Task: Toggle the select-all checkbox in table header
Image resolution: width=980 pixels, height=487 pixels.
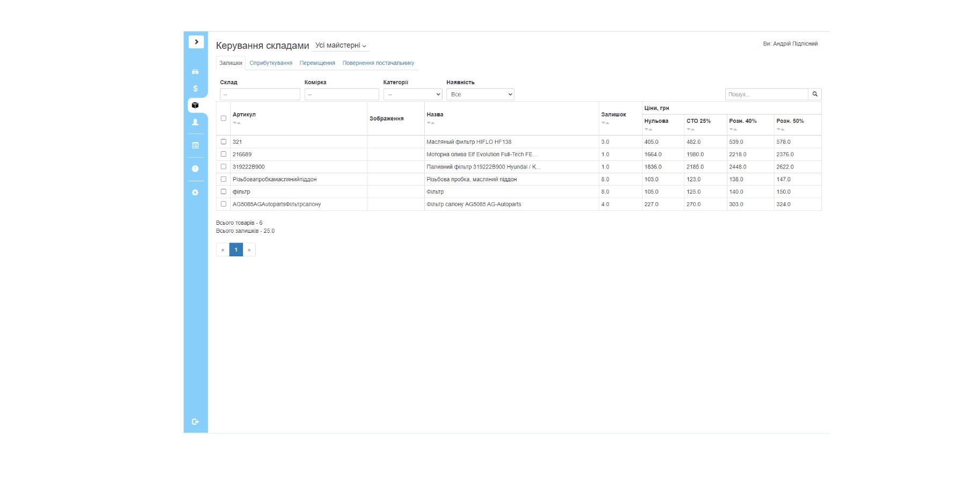Action: coord(224,119)
